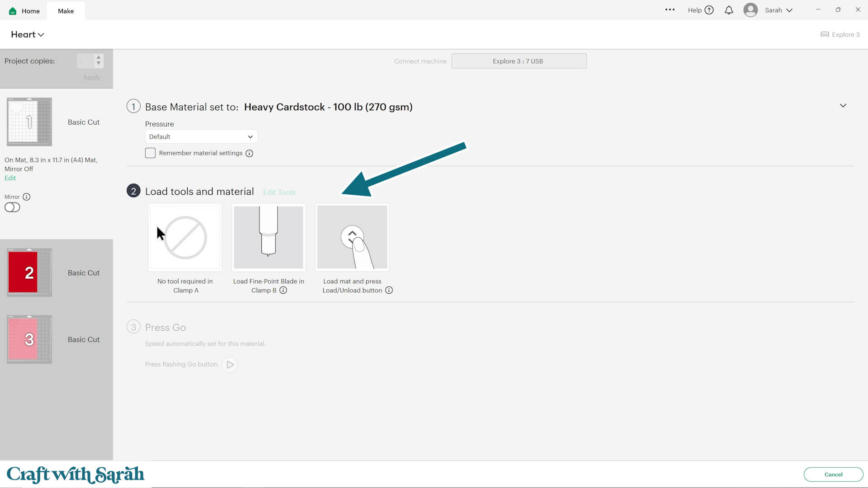Check Remember material settings box

coord(150,153)
